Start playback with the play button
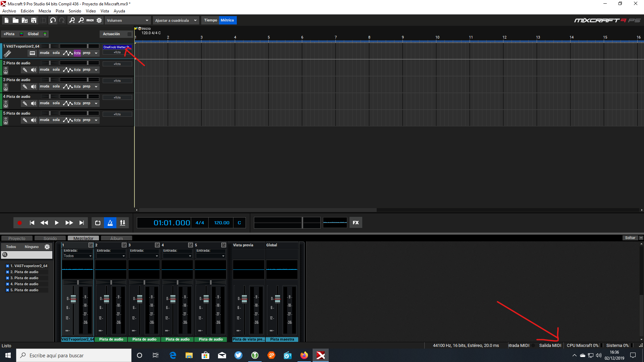The height and width of the screenshot is (362, 644). pyautogui.click(x=57, y=223)
